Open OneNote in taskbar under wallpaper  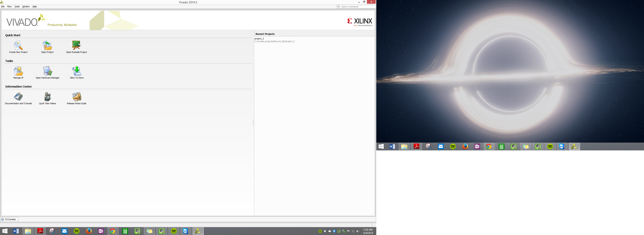click(477, 147)
